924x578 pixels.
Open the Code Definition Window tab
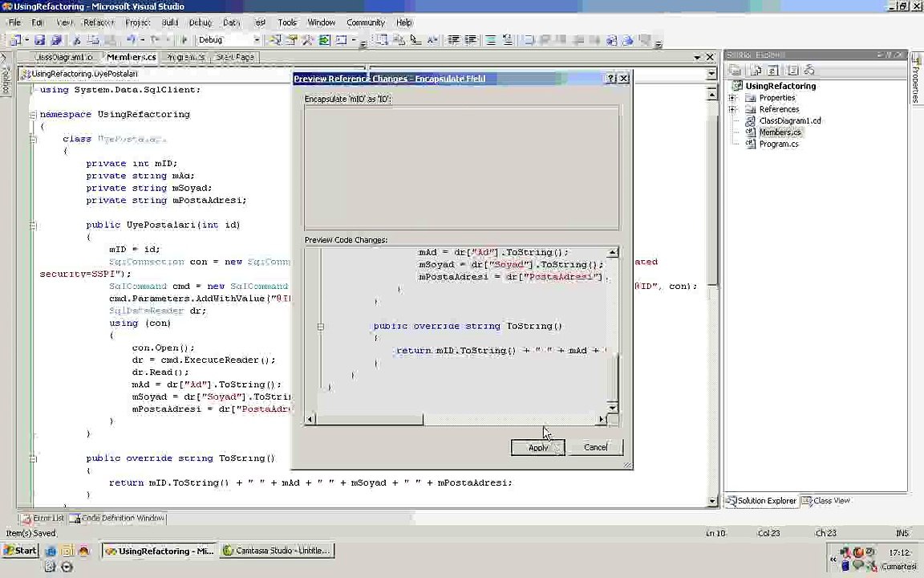117,519
